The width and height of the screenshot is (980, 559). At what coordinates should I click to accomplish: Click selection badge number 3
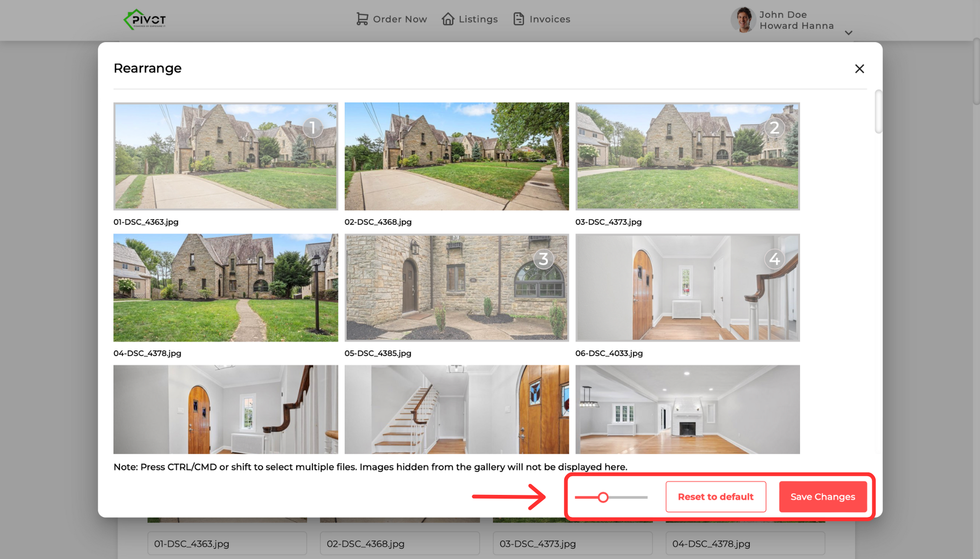click(x=544, y=259)
